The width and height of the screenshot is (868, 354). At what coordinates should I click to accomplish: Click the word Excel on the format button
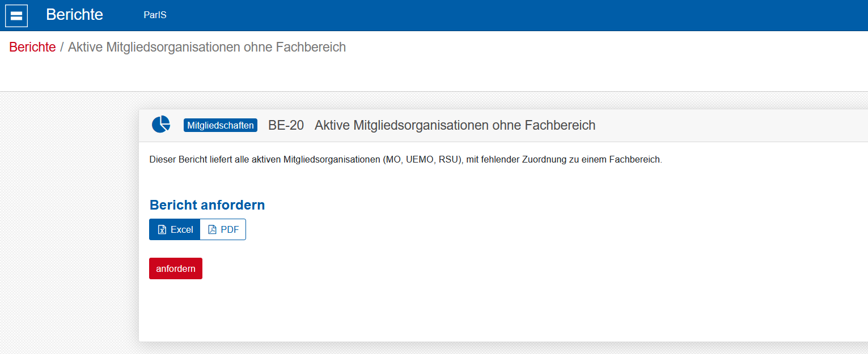[x=182, y=229]
